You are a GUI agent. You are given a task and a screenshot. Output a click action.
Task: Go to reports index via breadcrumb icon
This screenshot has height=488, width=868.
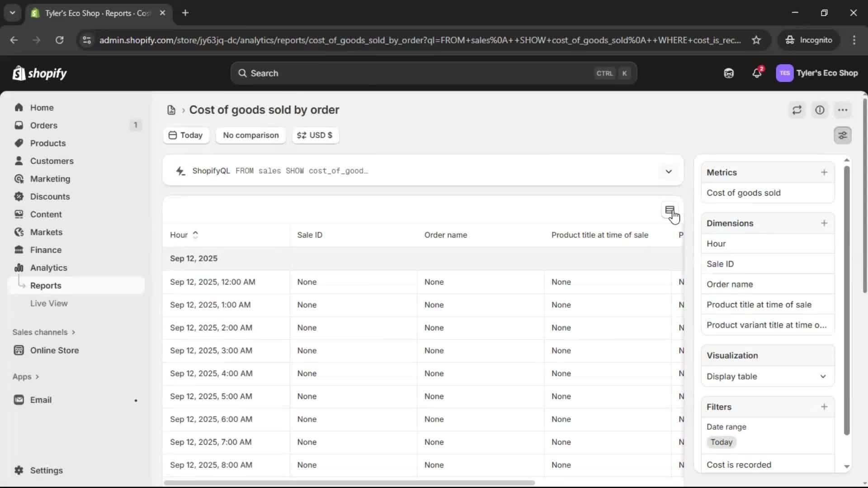pyautogui.click(x=171, y=110)
